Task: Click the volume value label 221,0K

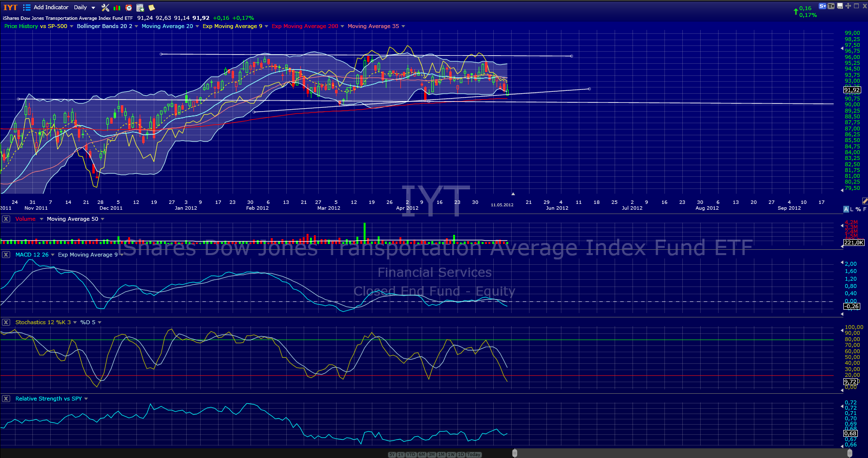Action: point(853,243)
